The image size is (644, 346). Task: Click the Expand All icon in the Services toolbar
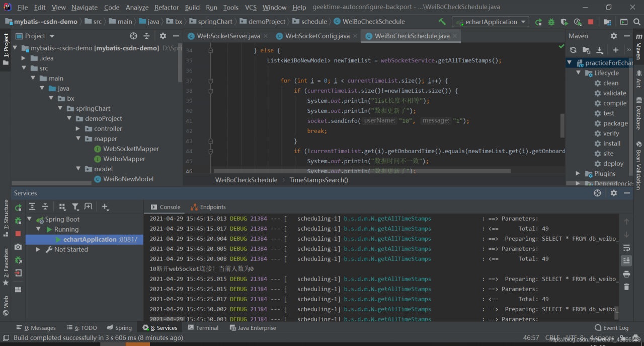32,206
